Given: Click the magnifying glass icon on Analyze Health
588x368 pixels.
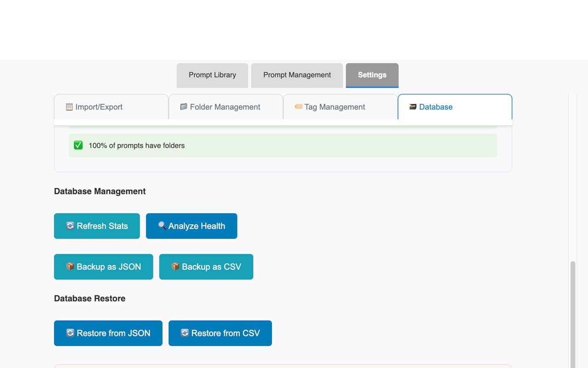Looking at the screenshot, I should pyautogui.click(x=162, y=226).
